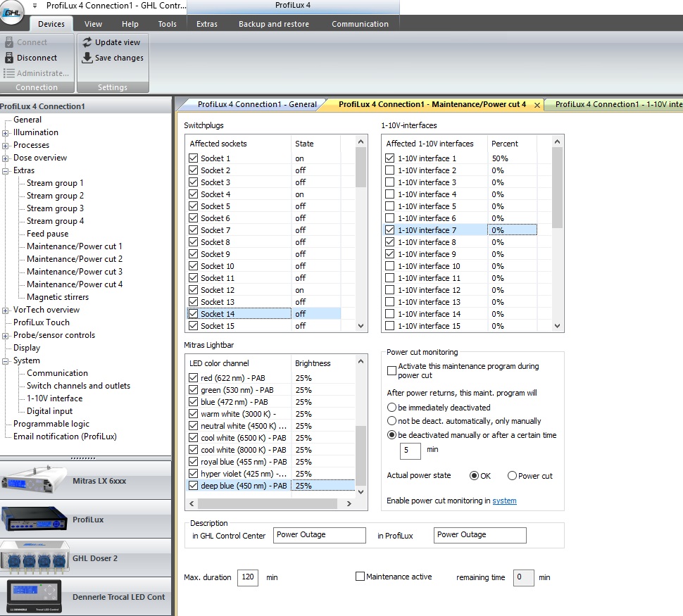The height and width of the screenshot is (616, 683).
Task: Select 'not be deact. automatically, only manually' option
Action: (391, 421)
